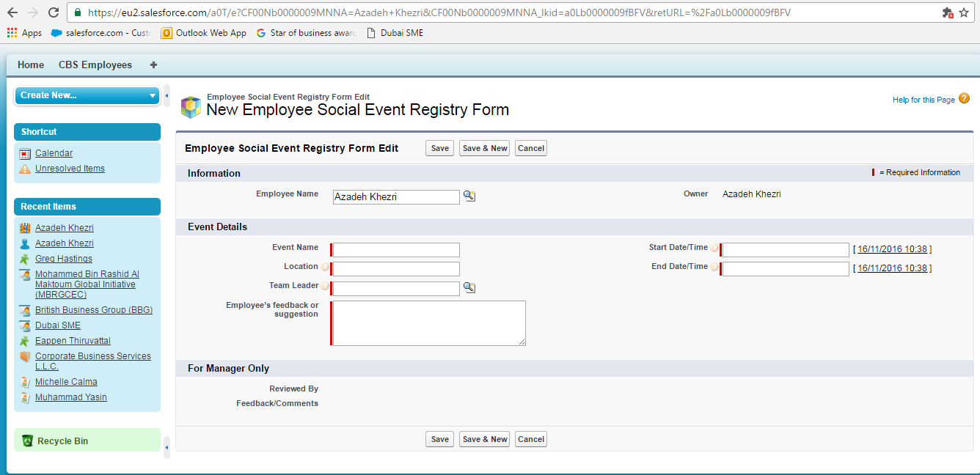Bookmark this page with star icon

[x=964, y=12]
